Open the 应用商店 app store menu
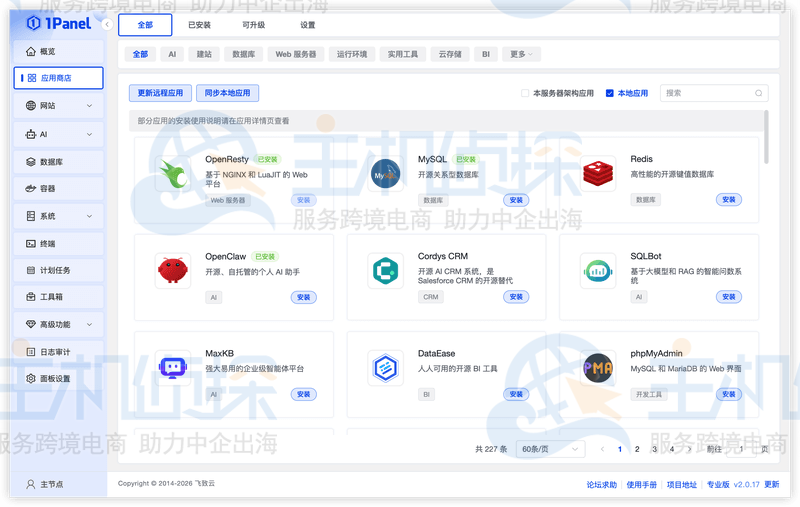 (x=58, y=78)
